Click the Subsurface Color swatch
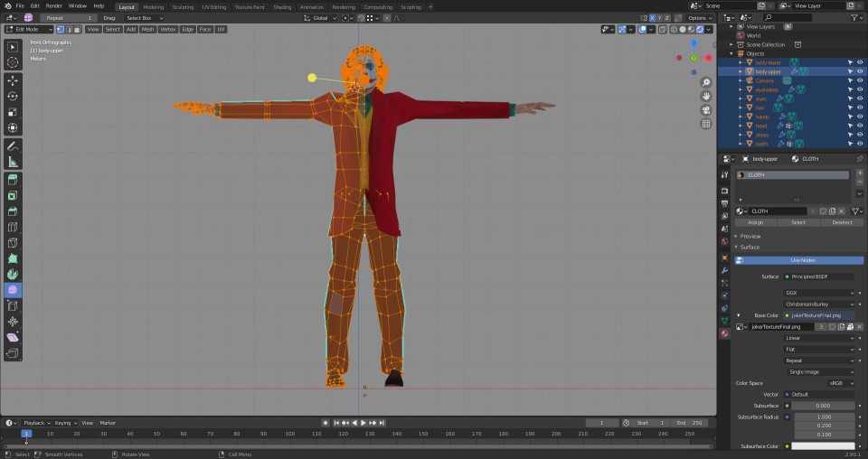 coord(823,446)
